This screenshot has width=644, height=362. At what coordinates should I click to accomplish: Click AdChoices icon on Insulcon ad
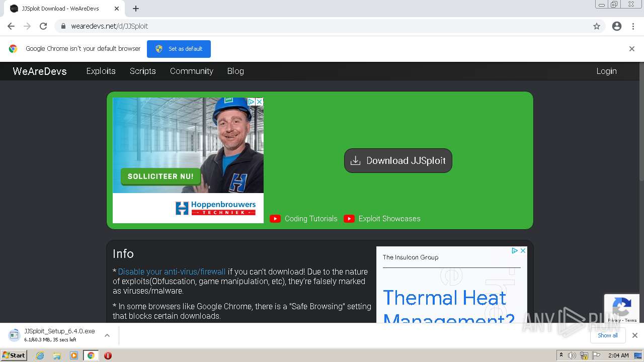515,250
